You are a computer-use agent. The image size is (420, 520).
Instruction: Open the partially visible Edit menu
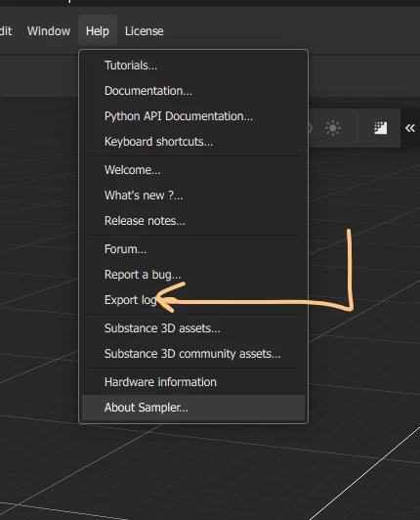pyautogui.click(x=6, y=31)
